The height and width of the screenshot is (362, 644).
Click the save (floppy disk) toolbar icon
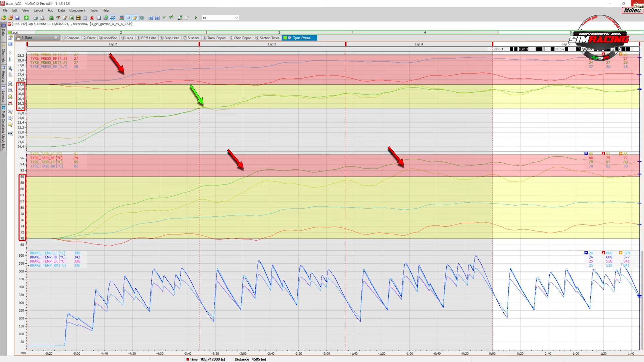[17, 18]
